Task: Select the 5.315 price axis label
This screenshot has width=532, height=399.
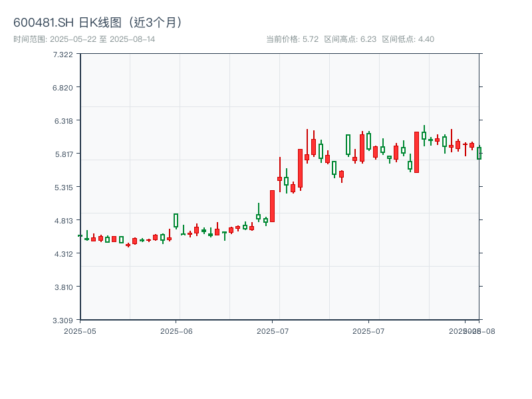Action: [63, 187]
